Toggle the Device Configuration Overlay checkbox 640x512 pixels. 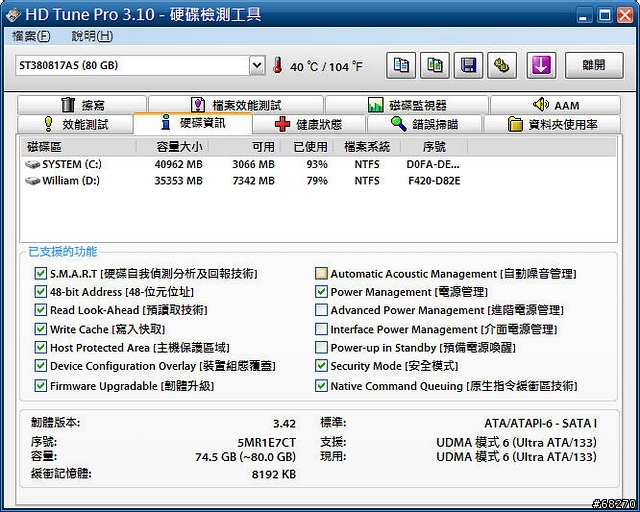point(40,365)
